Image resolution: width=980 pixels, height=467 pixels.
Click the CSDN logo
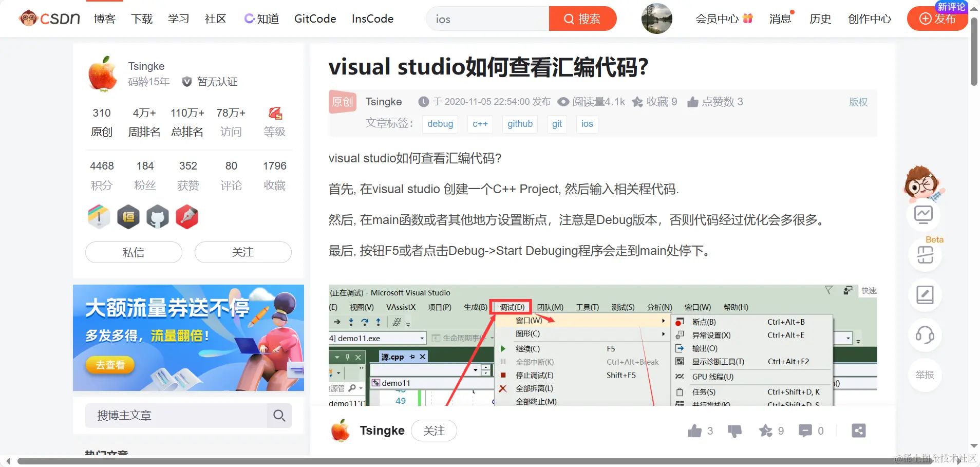(x=49, y=18)
